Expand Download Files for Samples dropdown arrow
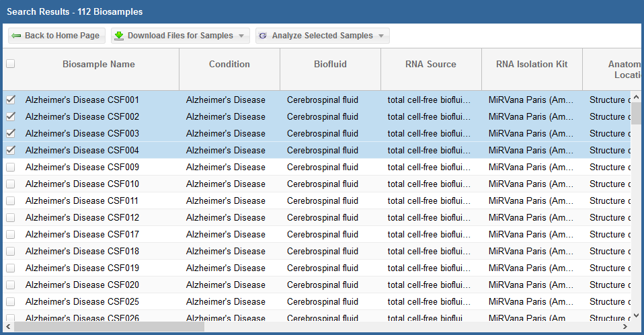This screenshot has width=644, height=335. (241, 36)
